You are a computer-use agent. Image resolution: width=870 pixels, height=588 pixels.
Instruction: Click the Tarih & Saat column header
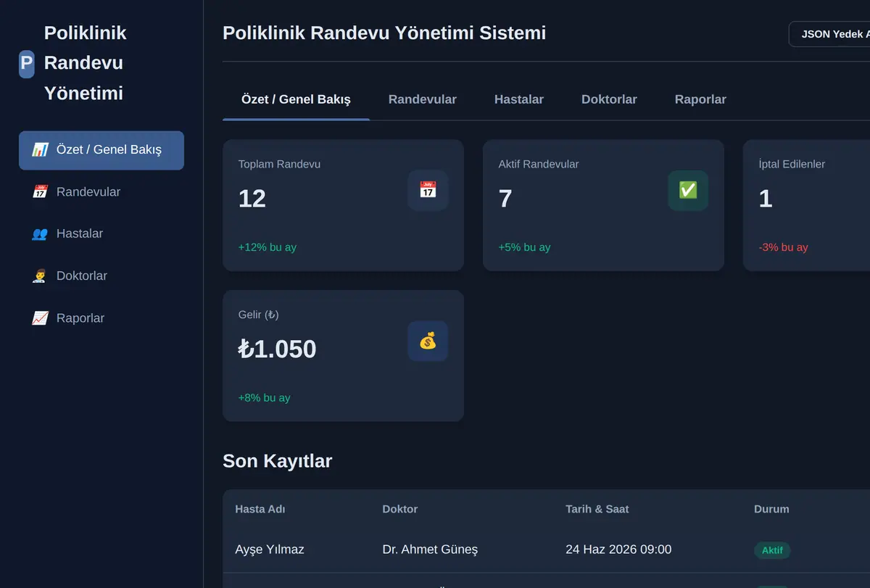(597, 509)
